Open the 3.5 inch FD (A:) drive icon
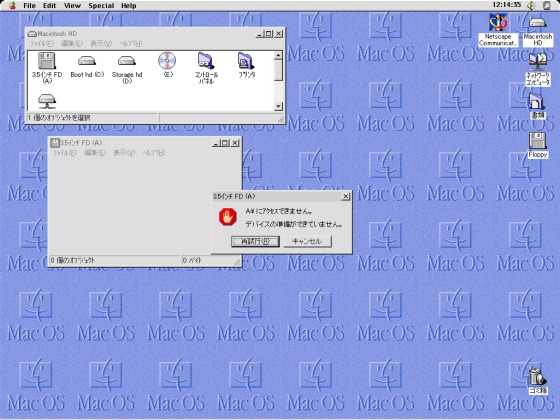The height and width of the screenshot is (420, 560). point(47,61)
